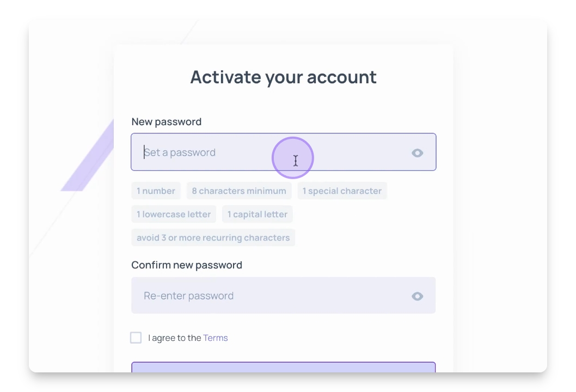Screen dimensions: 576x392
Task: Click 'avoid 3 or more recurring characters' chip
Action: point(213,238)
